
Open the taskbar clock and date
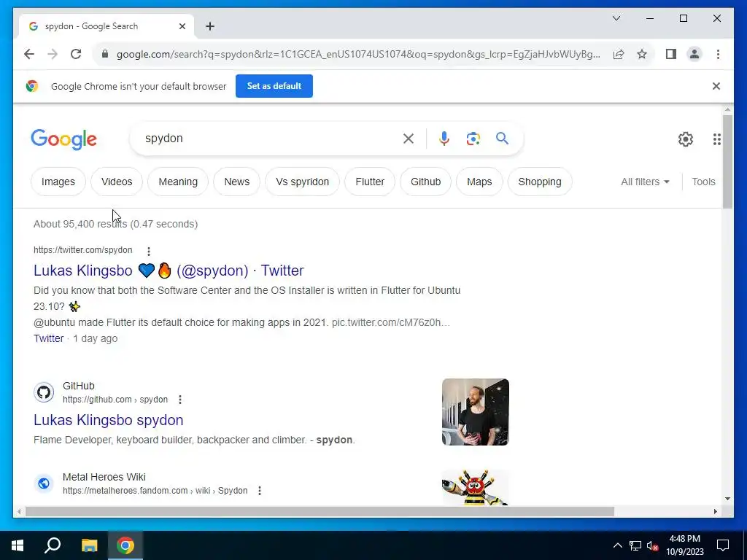click(x=684, y=545)
